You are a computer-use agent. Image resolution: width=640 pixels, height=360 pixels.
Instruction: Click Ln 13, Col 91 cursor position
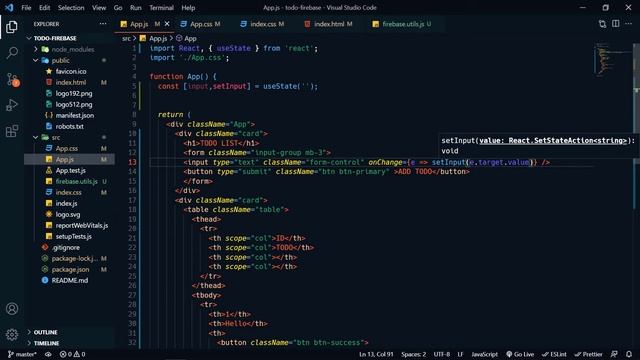(376, 354)
